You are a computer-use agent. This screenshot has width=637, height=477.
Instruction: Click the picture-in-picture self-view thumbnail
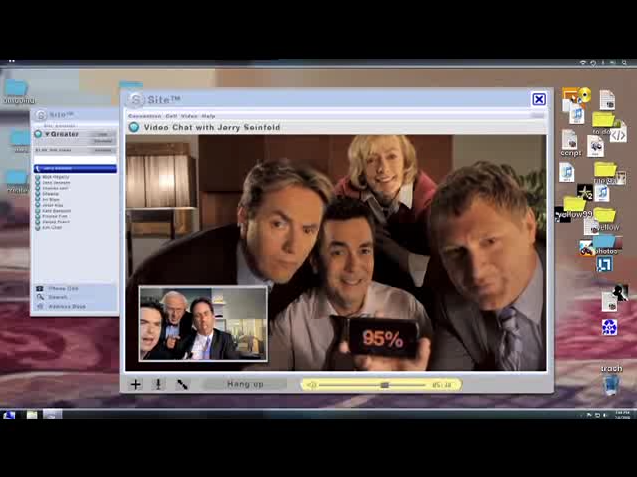(x=203, y=323)
